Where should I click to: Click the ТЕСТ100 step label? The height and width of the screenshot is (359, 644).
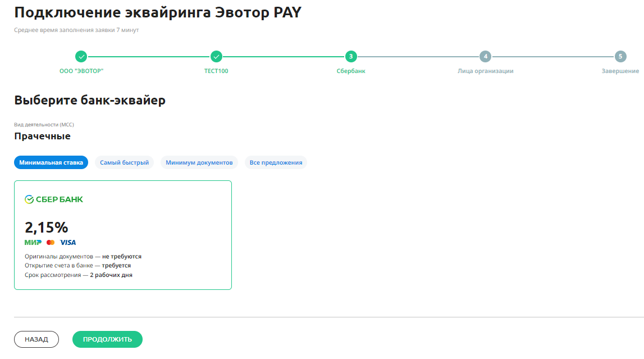coord(216,71)
